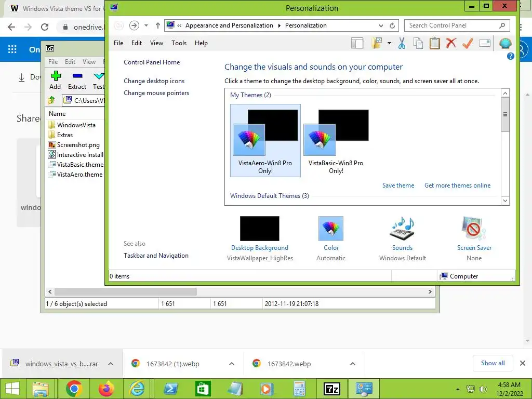Expand the recent locations dropdown arrow
Viewport: 532px width, 399px height.
click(x=146, y=25)
